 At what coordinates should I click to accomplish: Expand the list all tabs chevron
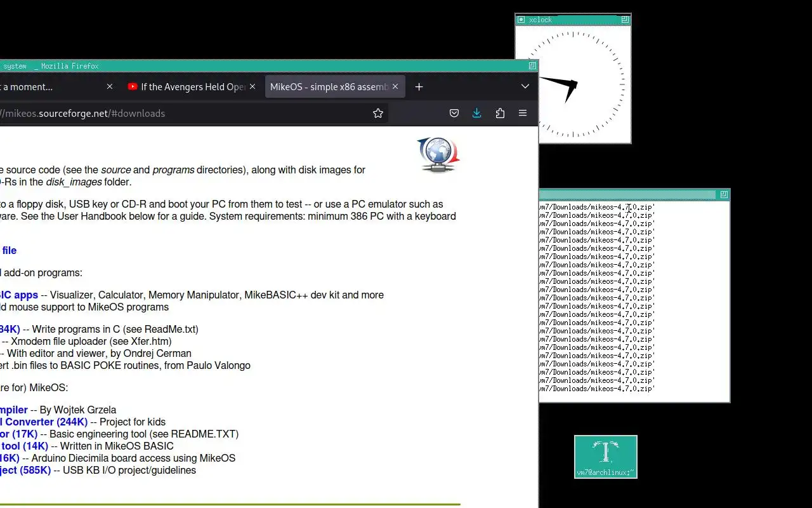525,87
